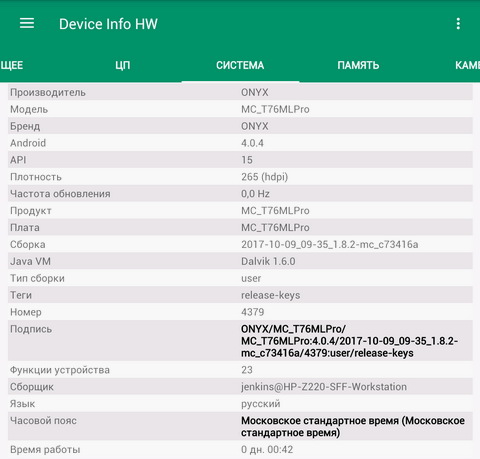Open the three-dot overflow menu
This screenshot has height=459, width=480.
click(x=458, y=24)
